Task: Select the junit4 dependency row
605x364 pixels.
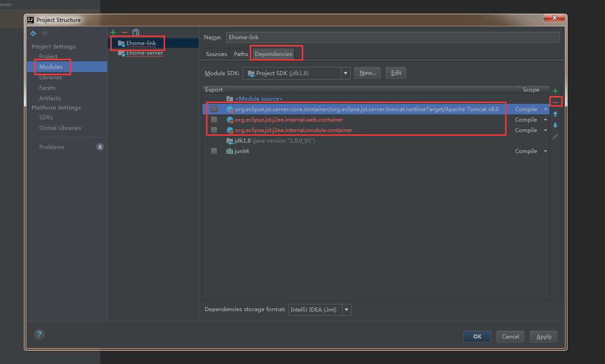Action: (376, 151)
